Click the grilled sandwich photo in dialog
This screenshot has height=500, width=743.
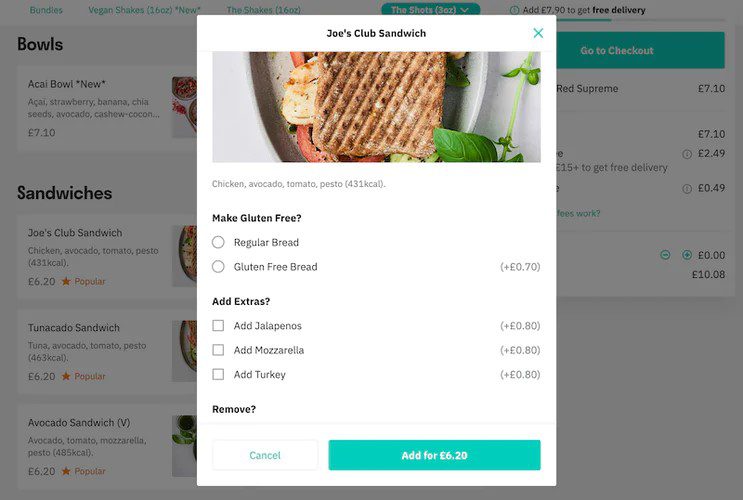[x=376, y=107]
